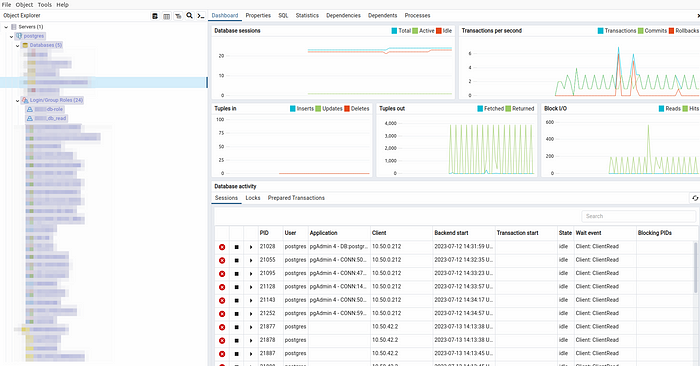Cancel active query for PID 21128
Image resolution: width=700 pixels, height=366 pixels.
tap(237, 287)
